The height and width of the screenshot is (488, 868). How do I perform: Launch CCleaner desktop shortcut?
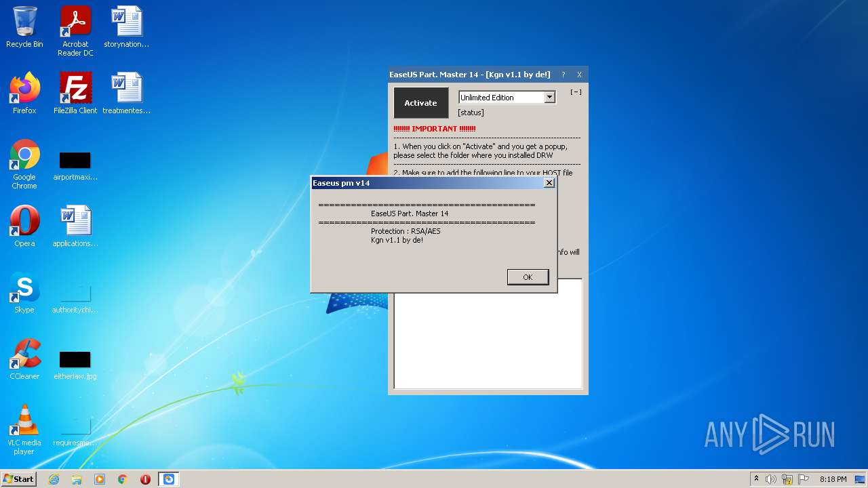24,359
